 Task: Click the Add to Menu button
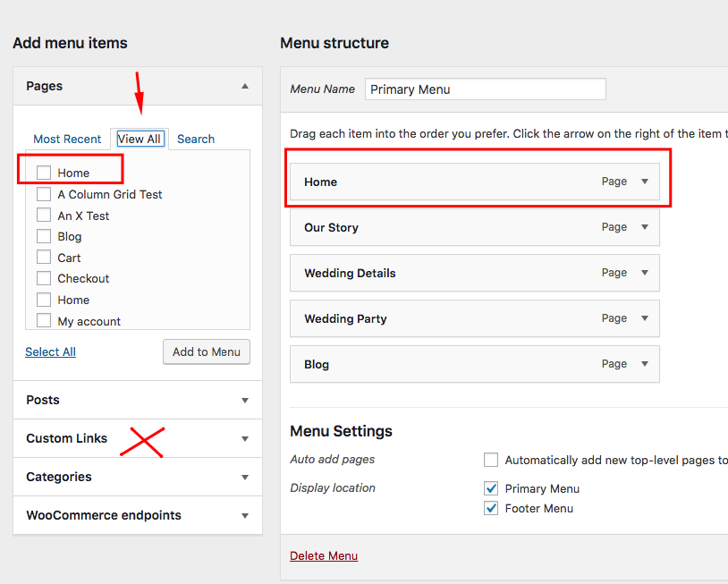coord(207,351)
